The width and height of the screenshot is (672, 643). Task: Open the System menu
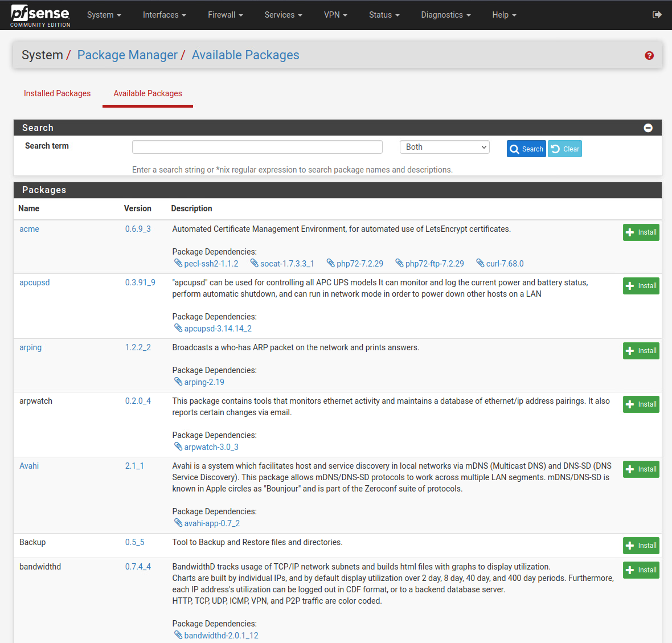[x=104, y=15]
